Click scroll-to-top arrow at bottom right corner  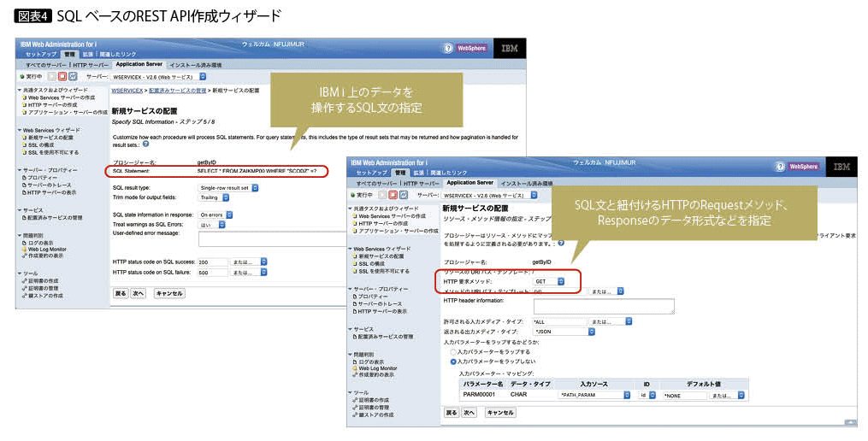849,422
